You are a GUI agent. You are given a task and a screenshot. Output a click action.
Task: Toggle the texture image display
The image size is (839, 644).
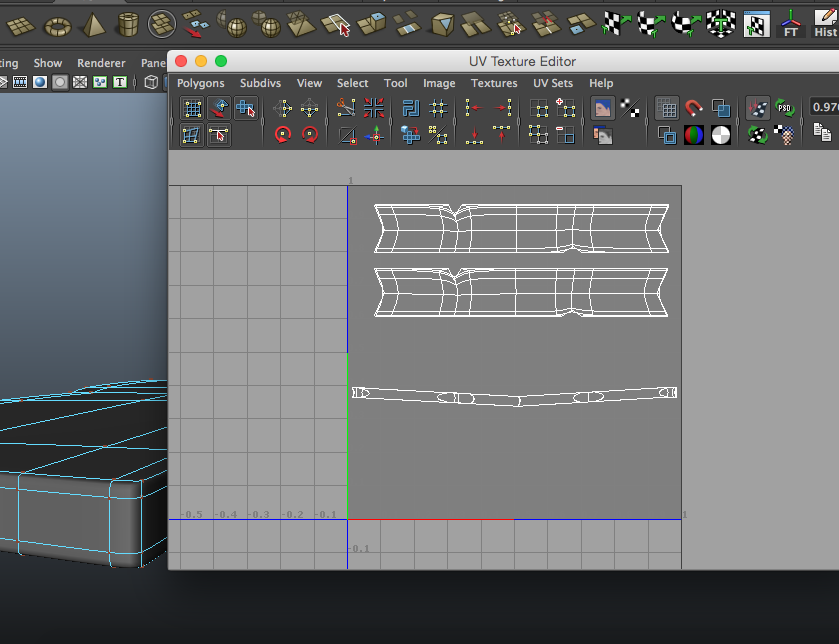pos(602,109)
